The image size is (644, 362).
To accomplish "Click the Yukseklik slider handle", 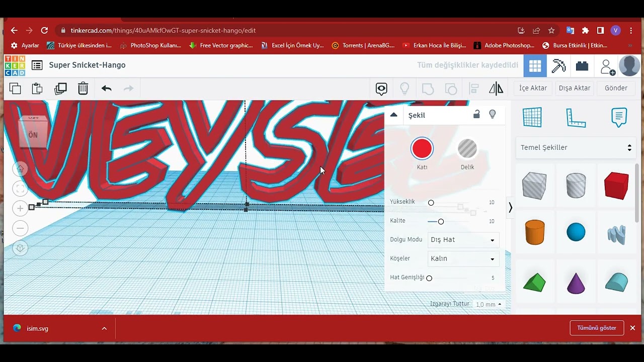I will tap(431, 203).
